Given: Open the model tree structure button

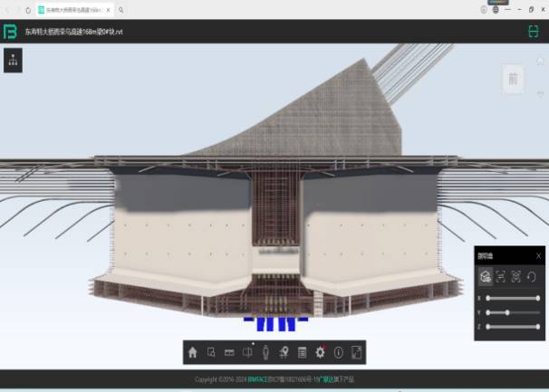Looking at the screenshot, I should (13, 61).
